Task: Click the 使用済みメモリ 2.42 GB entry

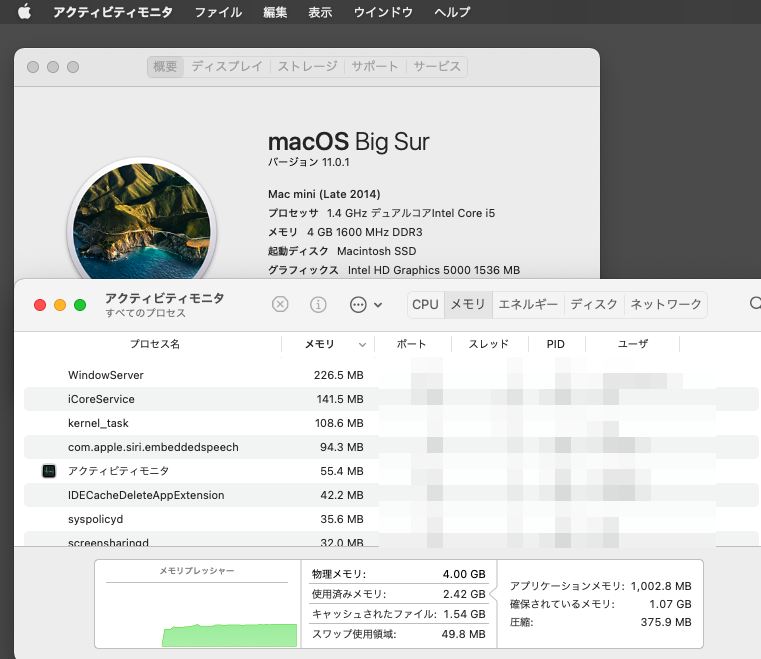Action: pos(398,594)
